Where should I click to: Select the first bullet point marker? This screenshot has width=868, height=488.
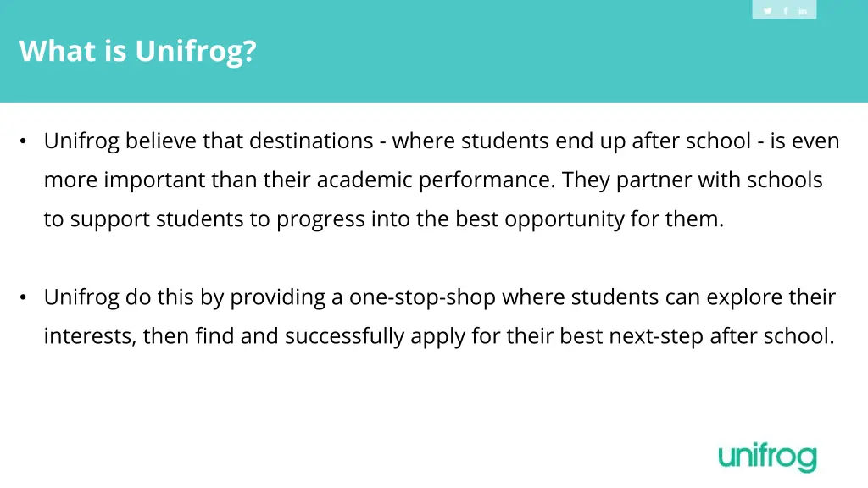point(24,141)
